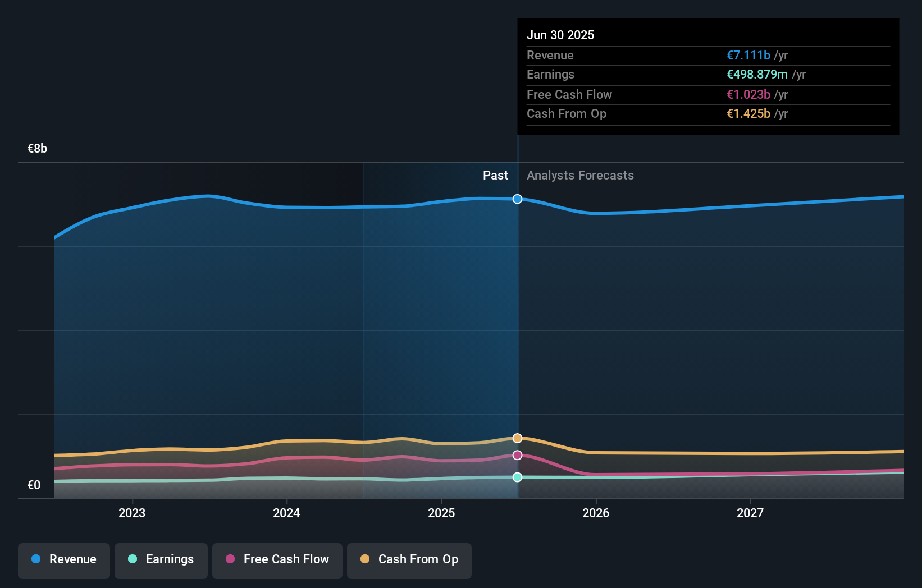
Task: Click the €1.023b free cash flow value
Action: (x=748, y=95)
